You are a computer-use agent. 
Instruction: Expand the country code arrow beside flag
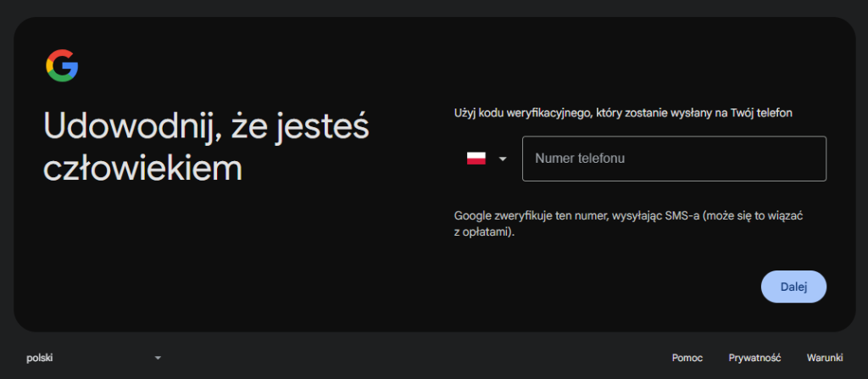(x=503, y=159)
